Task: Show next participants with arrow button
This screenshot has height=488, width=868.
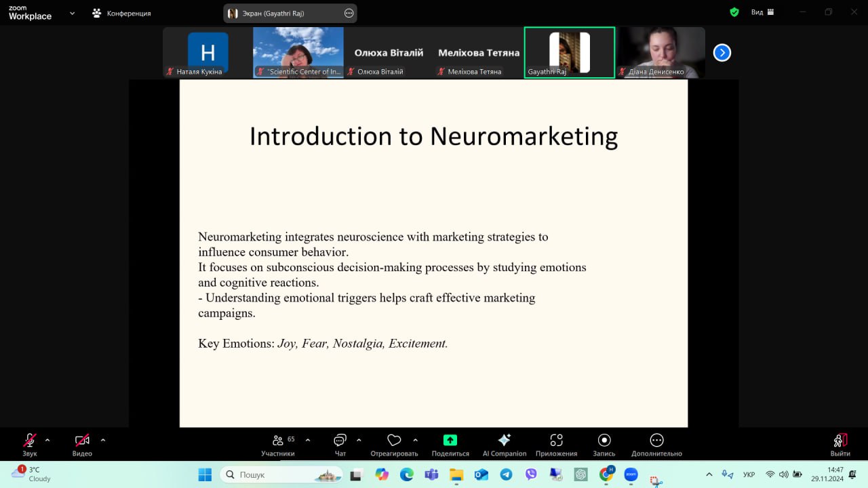Action: pyautogui.click(x=722, y=52)
